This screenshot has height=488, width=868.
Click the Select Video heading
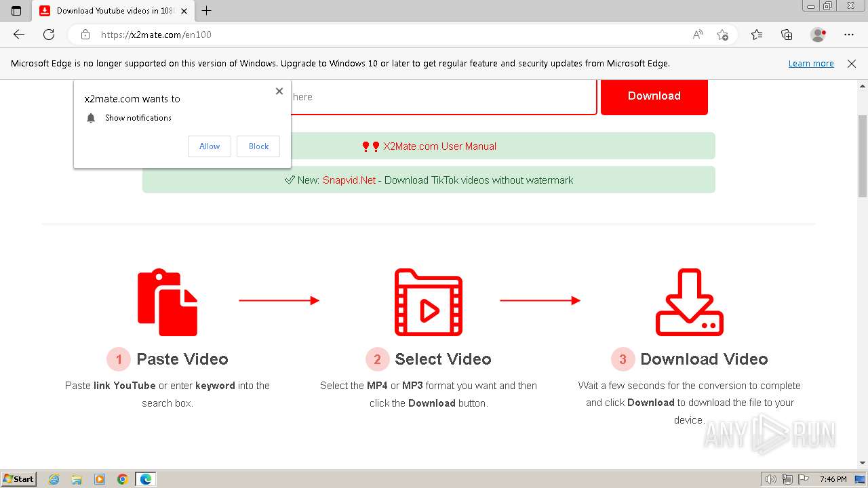(443, 359)
